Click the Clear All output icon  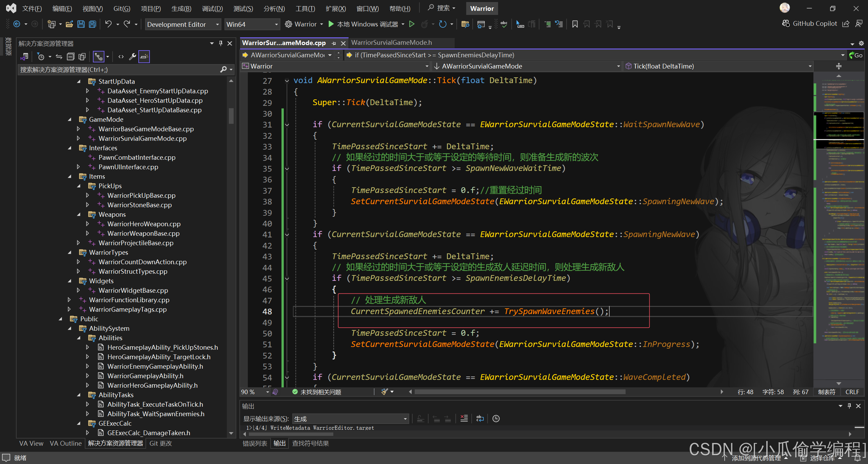(464, 419)
